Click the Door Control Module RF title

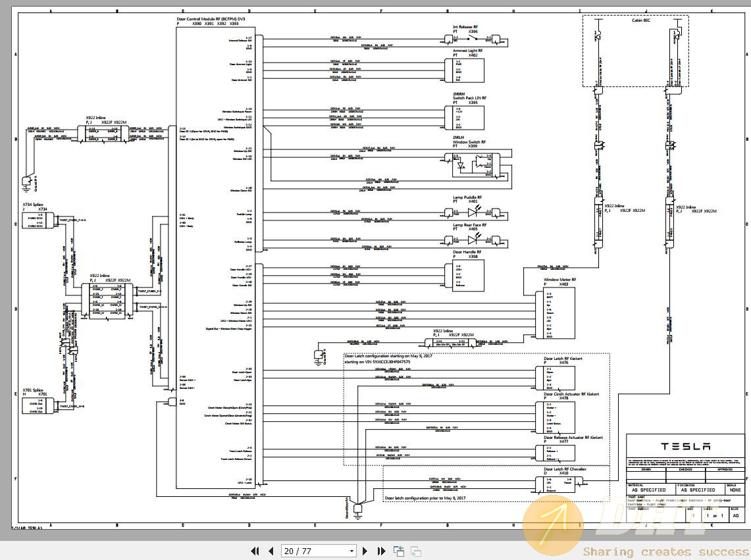[211, 19]
